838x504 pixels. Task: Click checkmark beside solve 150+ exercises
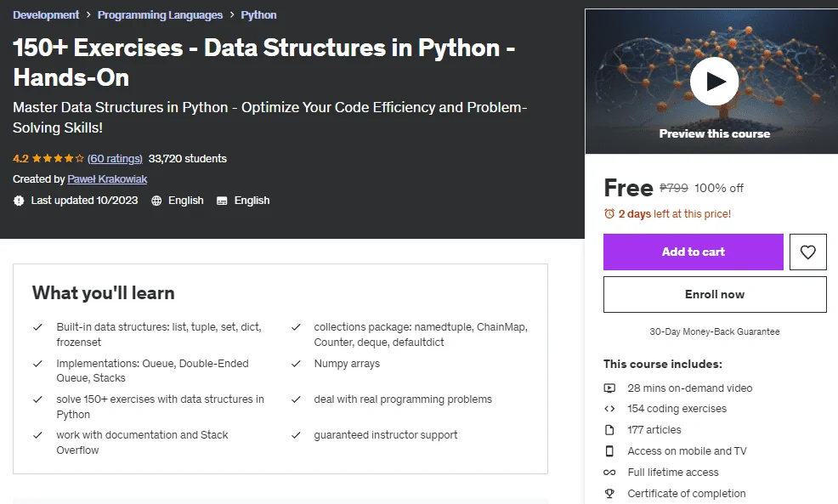click(x=37, y=399)
